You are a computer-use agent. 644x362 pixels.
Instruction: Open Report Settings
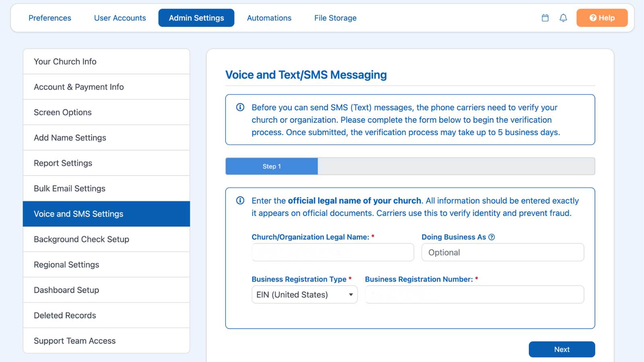[x=106, y=163]
